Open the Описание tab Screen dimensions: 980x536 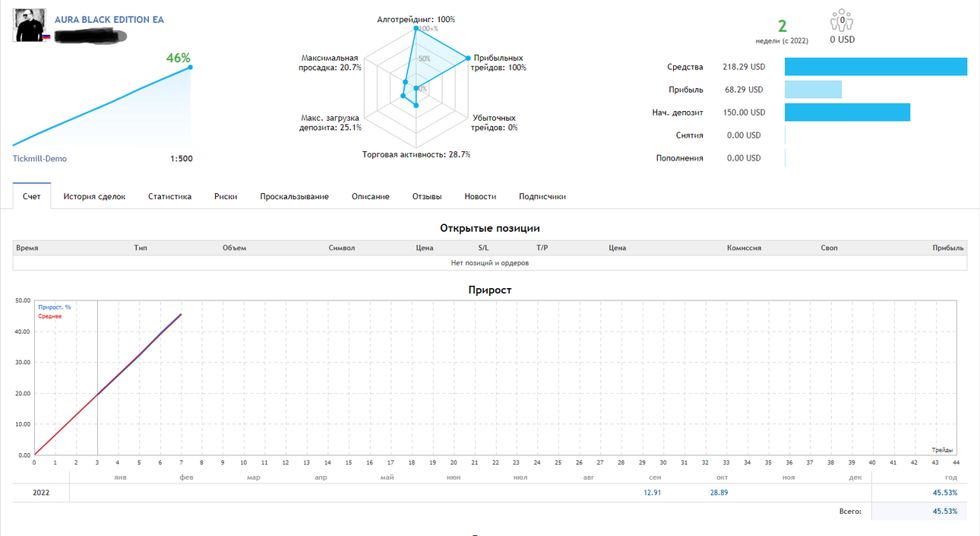(371, 196)
